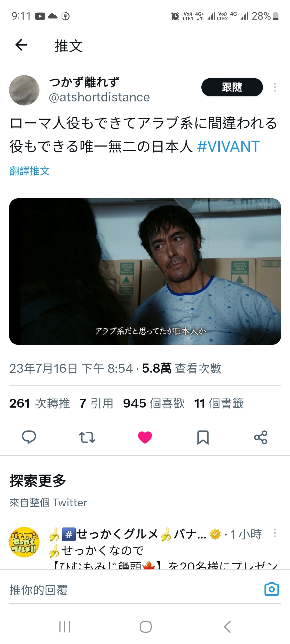
Task: Open options menu on suggested tweet
Action: pyautogui.click(x=275, y=533)
